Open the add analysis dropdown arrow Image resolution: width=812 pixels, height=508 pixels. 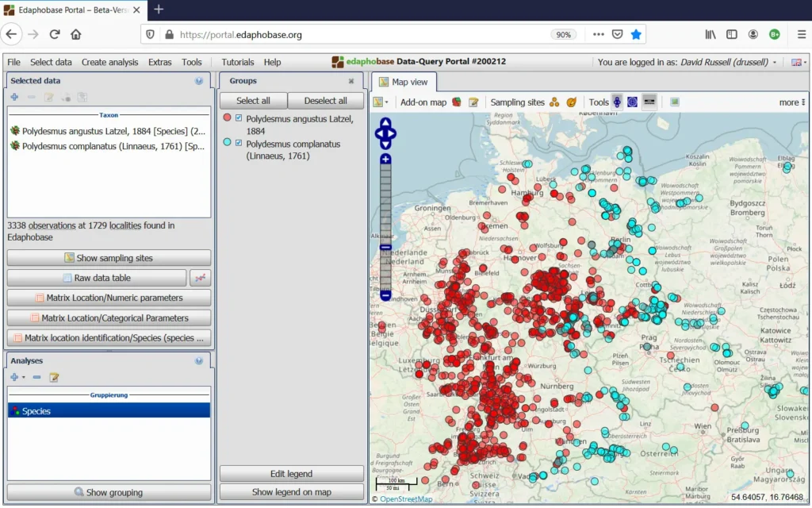coord(24,377)
